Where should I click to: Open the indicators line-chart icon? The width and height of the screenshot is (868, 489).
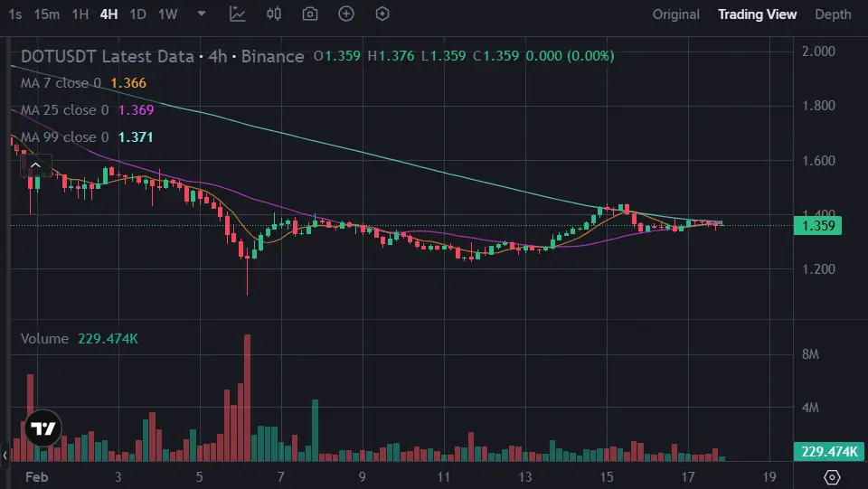[237, 14]
